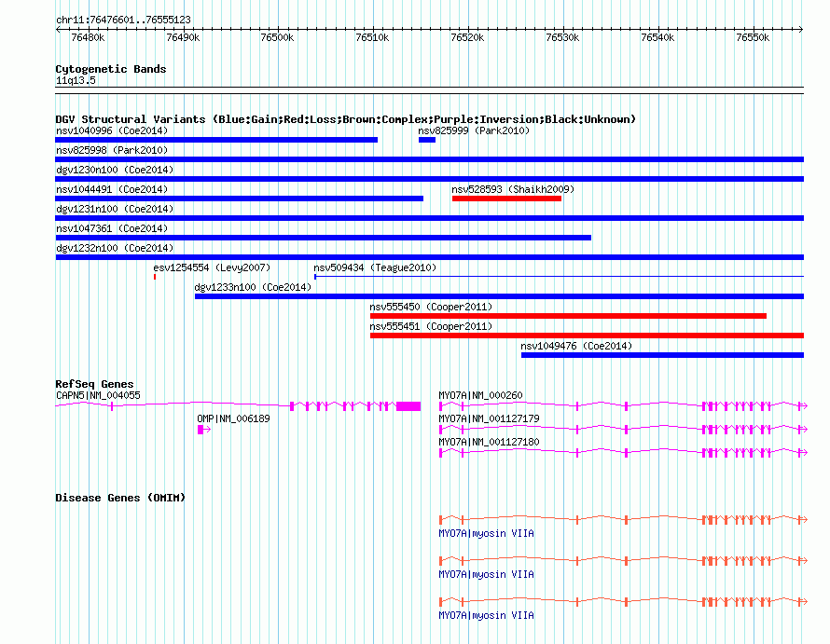Click the 76520k ruler tick label

click(x=467, y=37)
